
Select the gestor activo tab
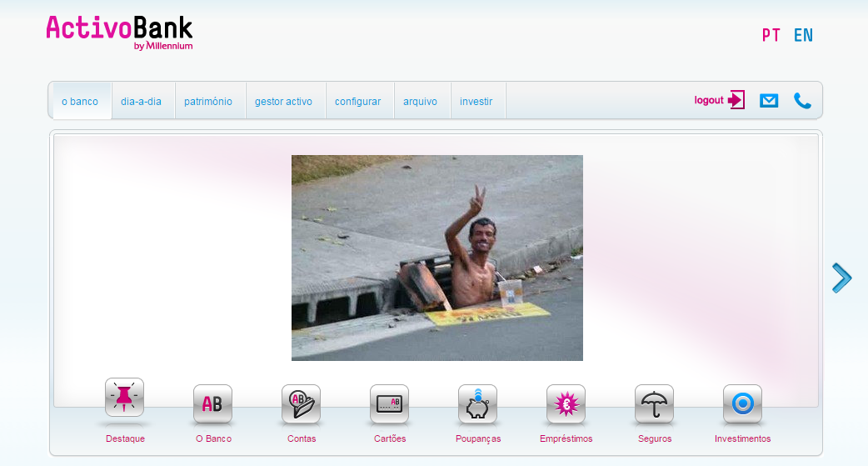coord(283,101)
